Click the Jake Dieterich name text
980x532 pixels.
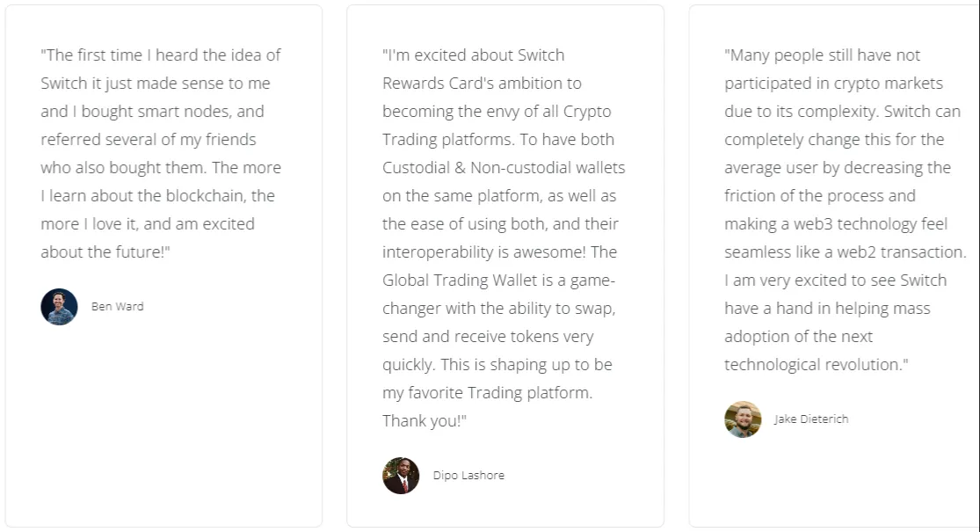pos(811,419)
